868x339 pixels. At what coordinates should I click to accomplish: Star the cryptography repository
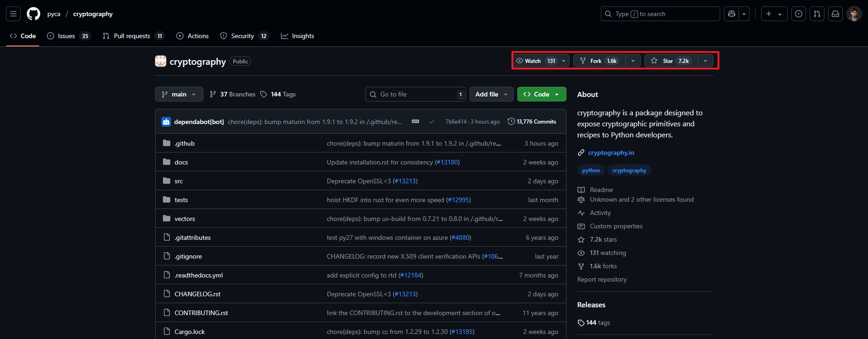[x=671, y=61]
